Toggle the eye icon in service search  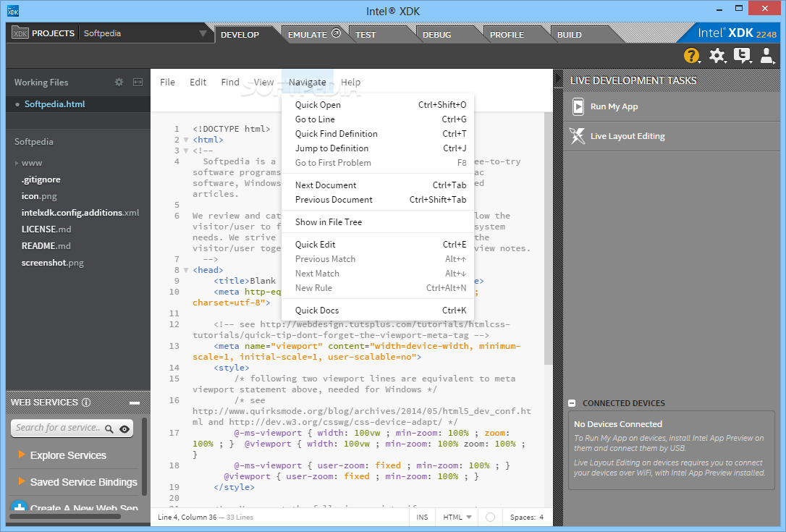click(x=124, y=428)
